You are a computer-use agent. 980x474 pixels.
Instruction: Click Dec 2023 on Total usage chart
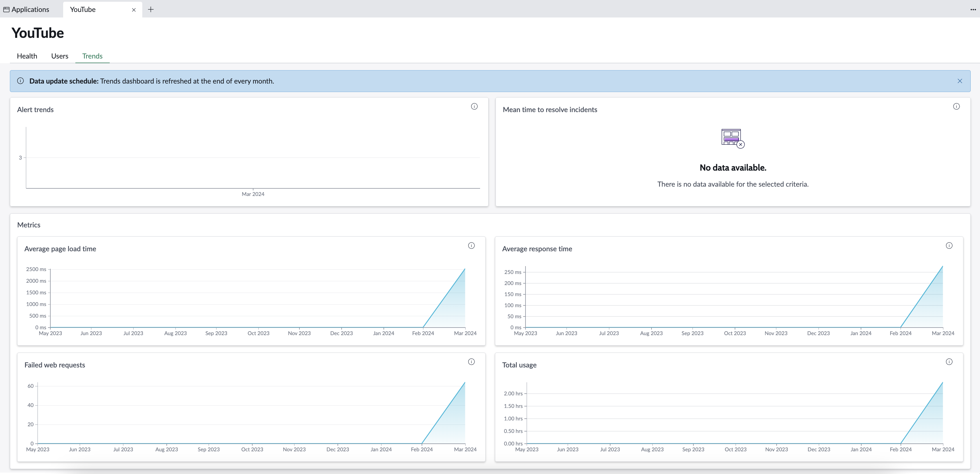click(819, 449)
